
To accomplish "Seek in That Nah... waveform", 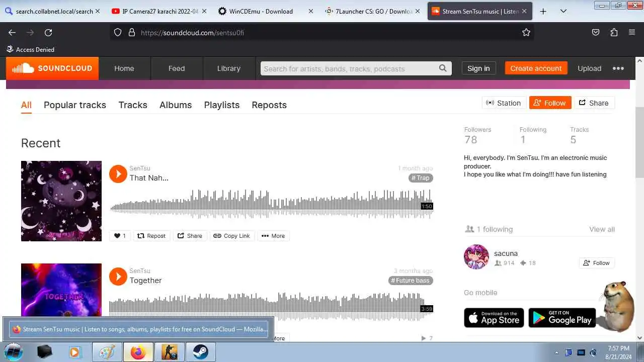I will pyautogui.click(x=272, y=204).
